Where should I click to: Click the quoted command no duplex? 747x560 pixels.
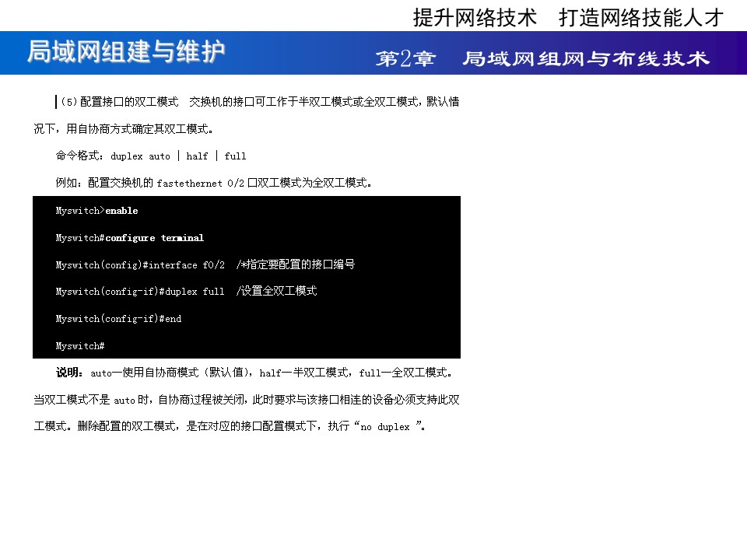[x=385, y=427]
